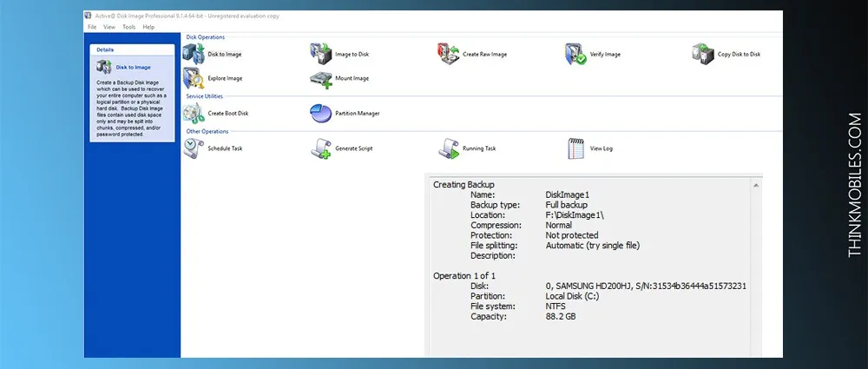This screenshot has height=369, width=868.
Task: Click the SAMSUNG HD200HJ disk value
Action: coord(646,286)
